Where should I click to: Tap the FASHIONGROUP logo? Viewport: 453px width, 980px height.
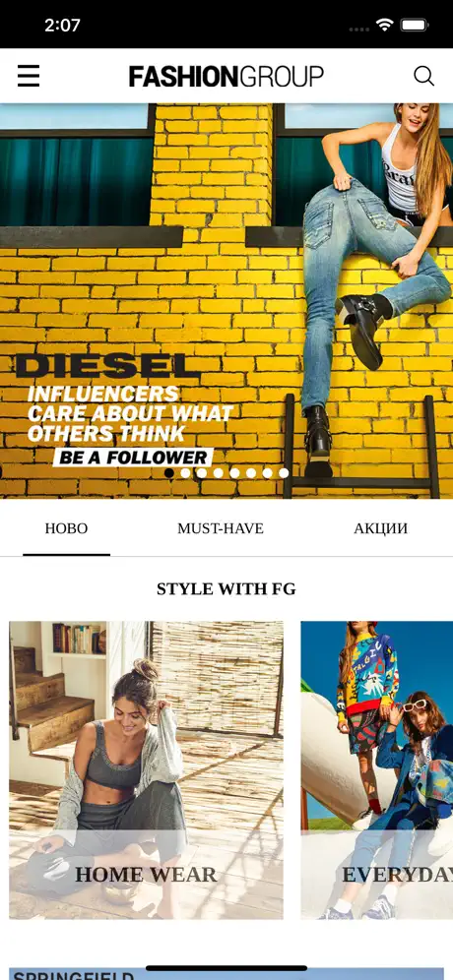[226, 76]
